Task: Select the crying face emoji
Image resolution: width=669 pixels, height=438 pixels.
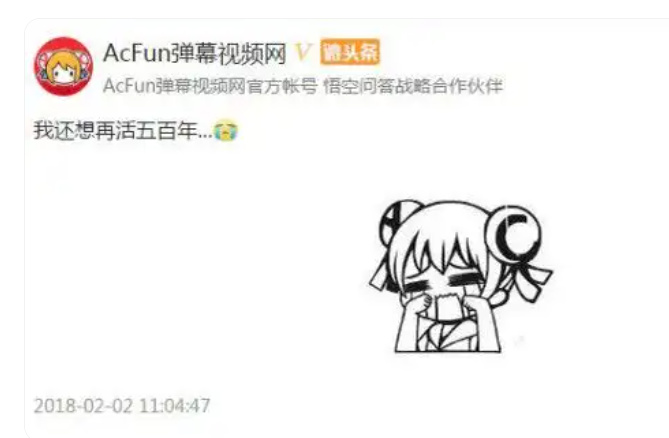Action: pos(226,131)
